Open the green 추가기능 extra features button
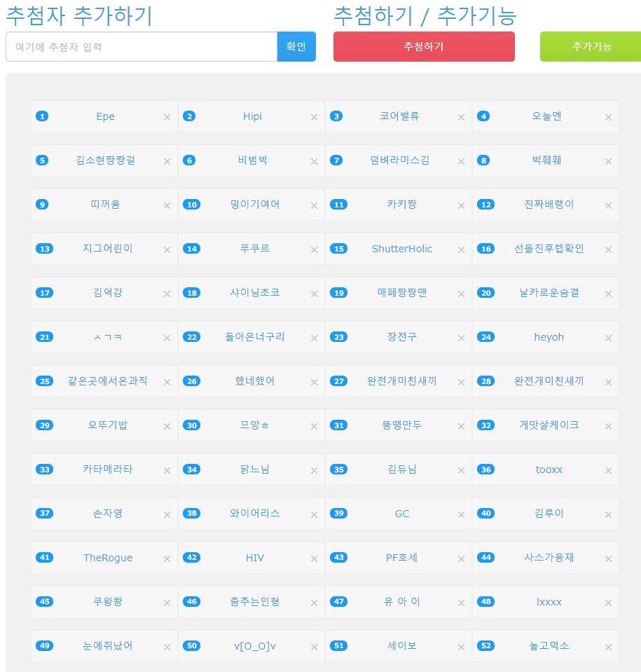 coord(591,47)
